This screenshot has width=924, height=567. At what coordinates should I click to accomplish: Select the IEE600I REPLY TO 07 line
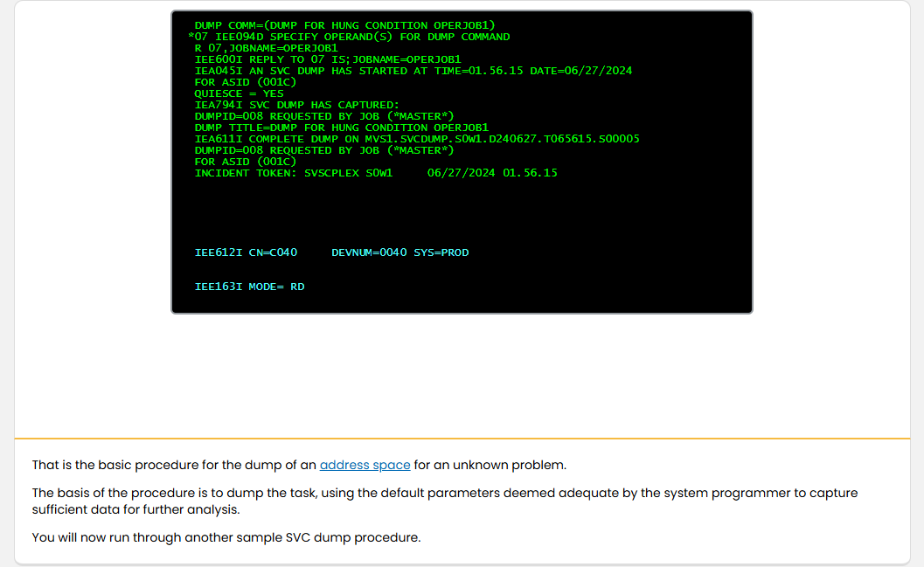click(328, 59)
